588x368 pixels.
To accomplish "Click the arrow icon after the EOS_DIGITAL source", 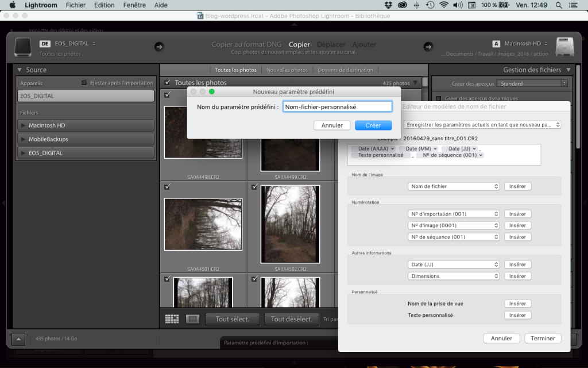I will pyautogui.click(x=159, y=47).
